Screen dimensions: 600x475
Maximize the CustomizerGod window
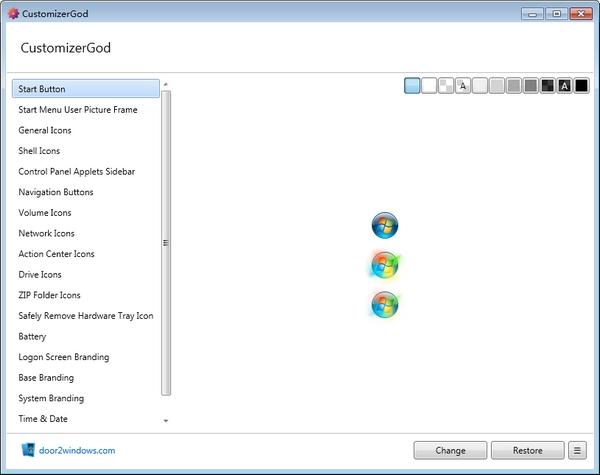[556, 14]
